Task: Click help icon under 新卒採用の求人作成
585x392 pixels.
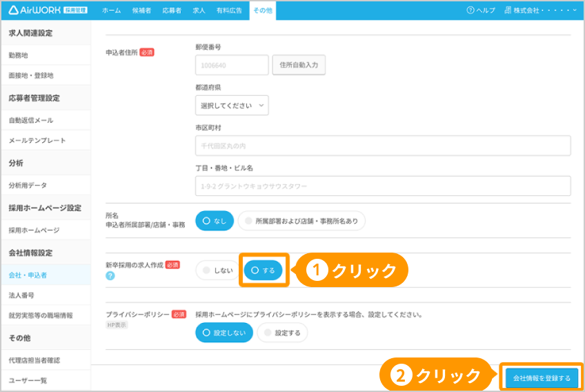Action: point(110,276)
